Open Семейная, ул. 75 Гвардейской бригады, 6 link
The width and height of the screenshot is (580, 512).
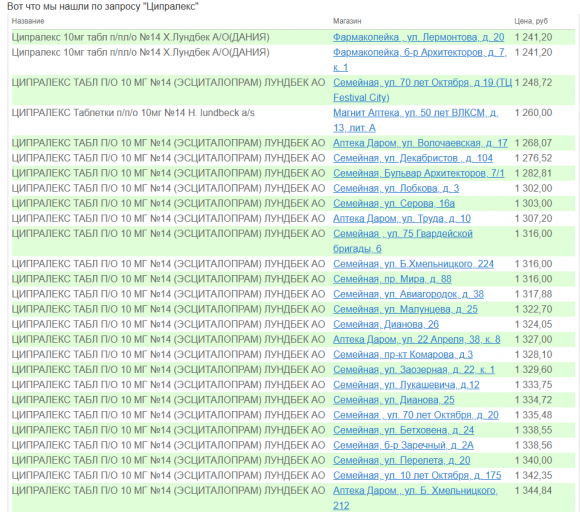(x=403, y=241)
